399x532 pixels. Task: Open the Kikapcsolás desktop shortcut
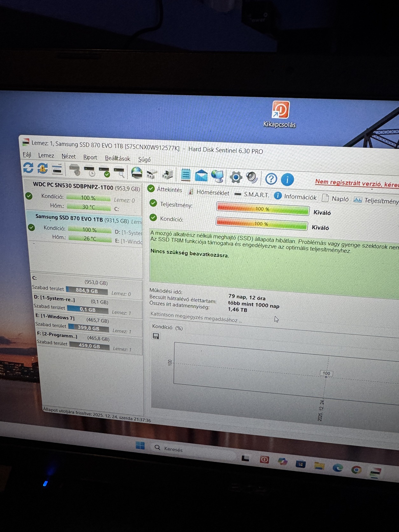pyautogui.click(x=280, y=114)
